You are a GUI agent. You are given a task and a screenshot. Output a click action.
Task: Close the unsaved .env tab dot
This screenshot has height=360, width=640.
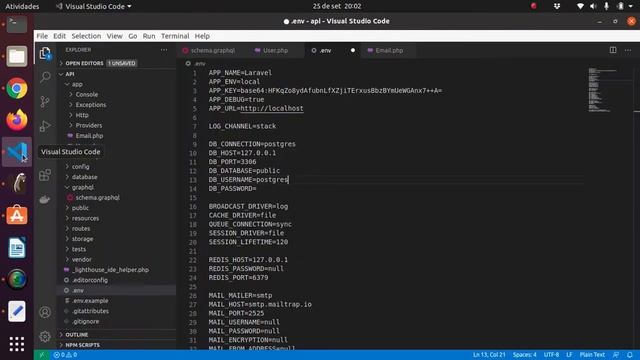pyautogui.click(x=353, y=50)
